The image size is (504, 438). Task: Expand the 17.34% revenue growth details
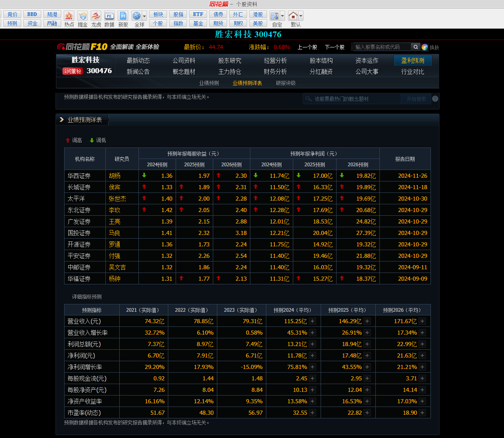click(x=422, y=333)
